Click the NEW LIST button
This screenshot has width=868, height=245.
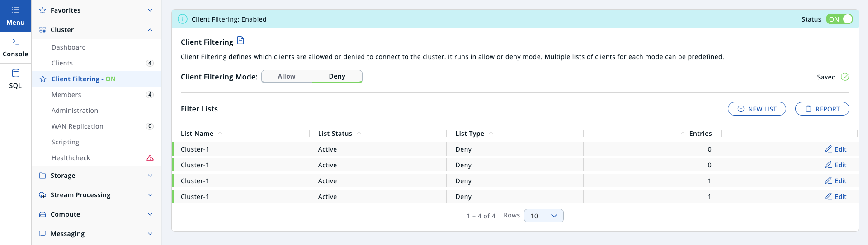pyautogui.click(x=757, y=109)
